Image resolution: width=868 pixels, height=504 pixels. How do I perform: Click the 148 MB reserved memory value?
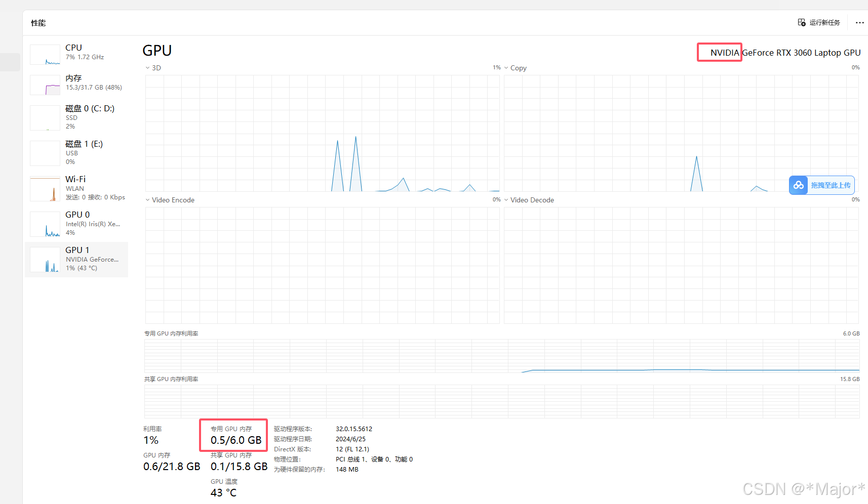[x=347, y=470]
